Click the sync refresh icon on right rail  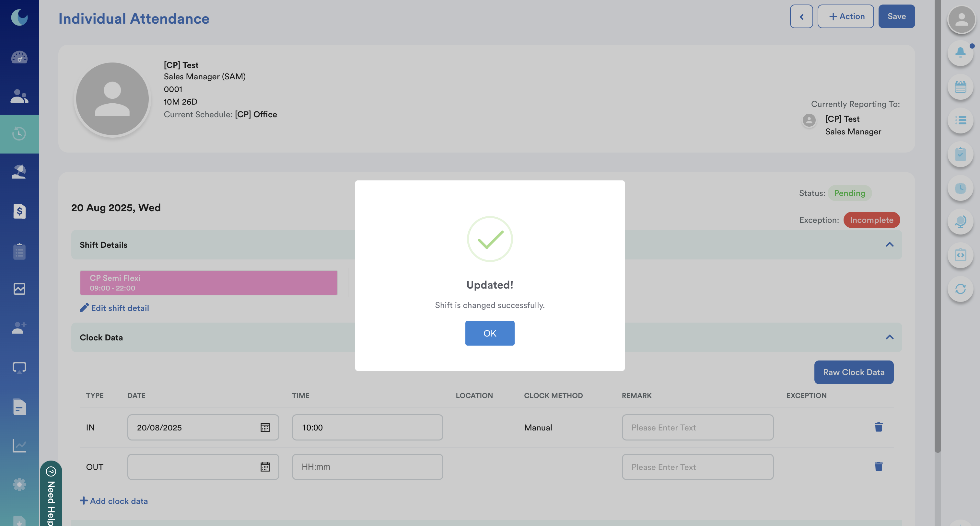click(x=960, y=289)
